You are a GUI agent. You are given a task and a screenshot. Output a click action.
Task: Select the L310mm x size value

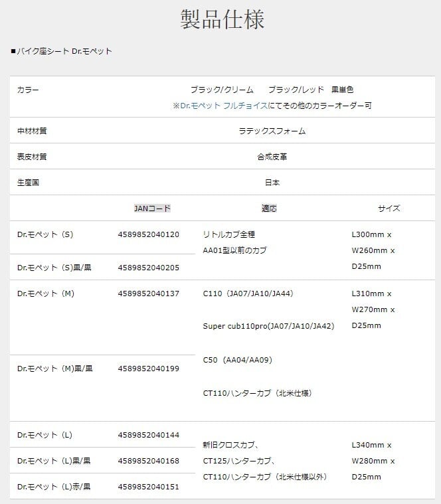click(x=371, y=294)
